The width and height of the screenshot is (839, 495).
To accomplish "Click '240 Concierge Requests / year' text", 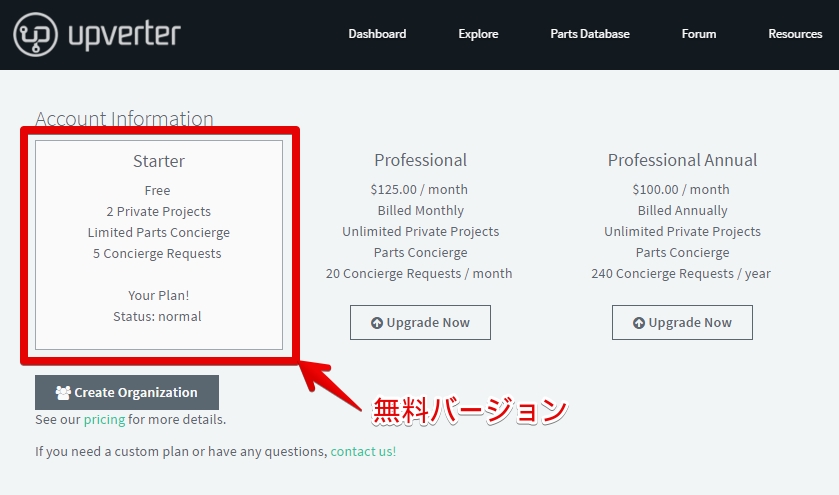I will 681,273.
